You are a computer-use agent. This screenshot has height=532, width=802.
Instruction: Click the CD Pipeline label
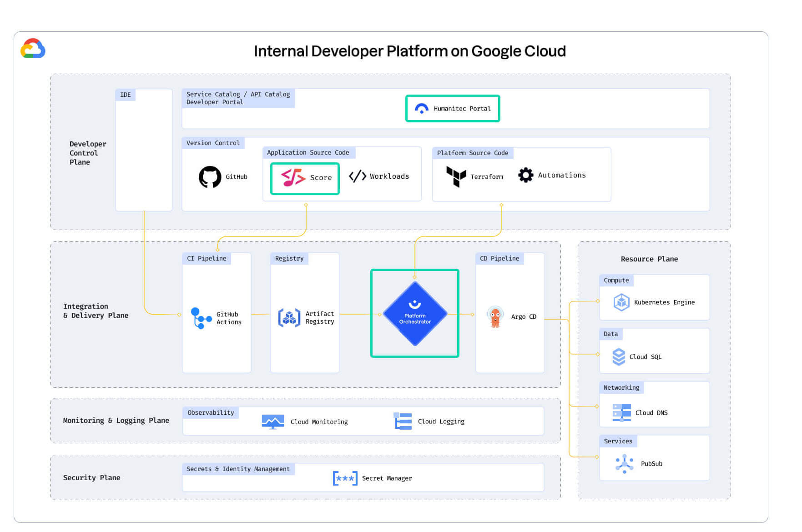pyautogui.click(x=499, y=258)
